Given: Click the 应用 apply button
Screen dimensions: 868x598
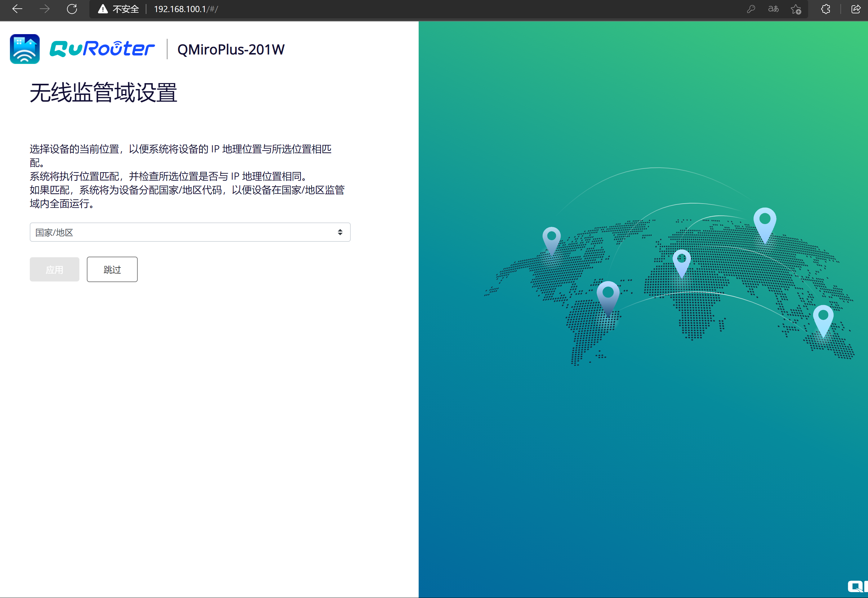Looking at the screenshot, I should (55, 269).
